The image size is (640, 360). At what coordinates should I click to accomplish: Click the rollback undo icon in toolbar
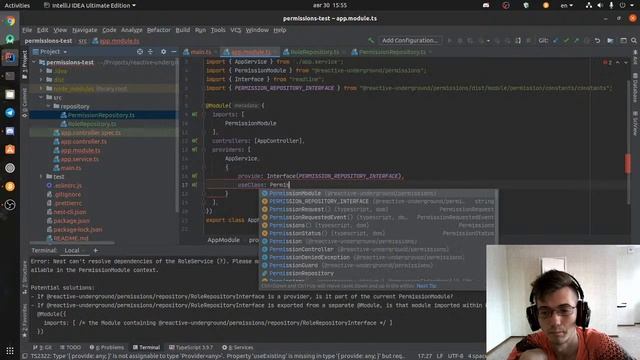(x=598, y=40)
